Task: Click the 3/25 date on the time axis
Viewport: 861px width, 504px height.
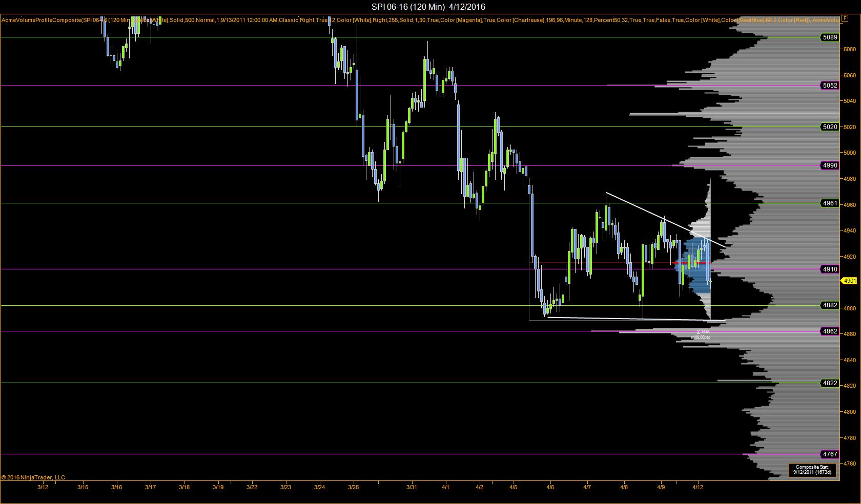Action: pos(353,487)
